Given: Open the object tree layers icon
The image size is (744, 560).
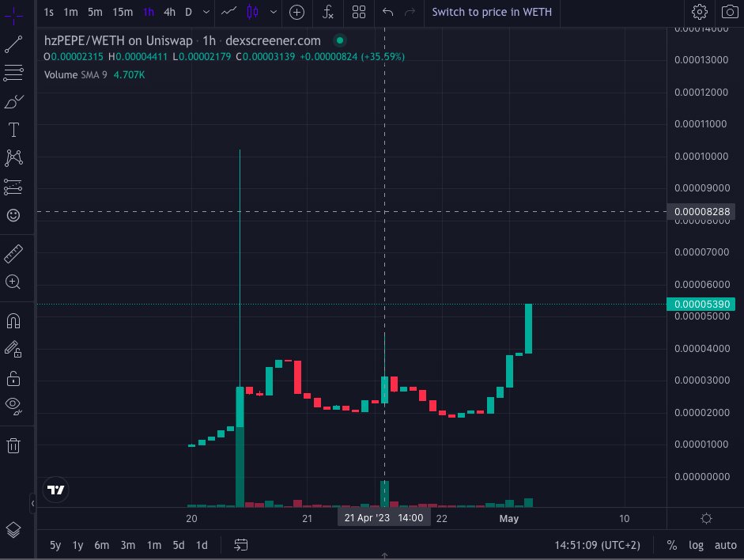Looking at the screenshot, I should (13, 530).
